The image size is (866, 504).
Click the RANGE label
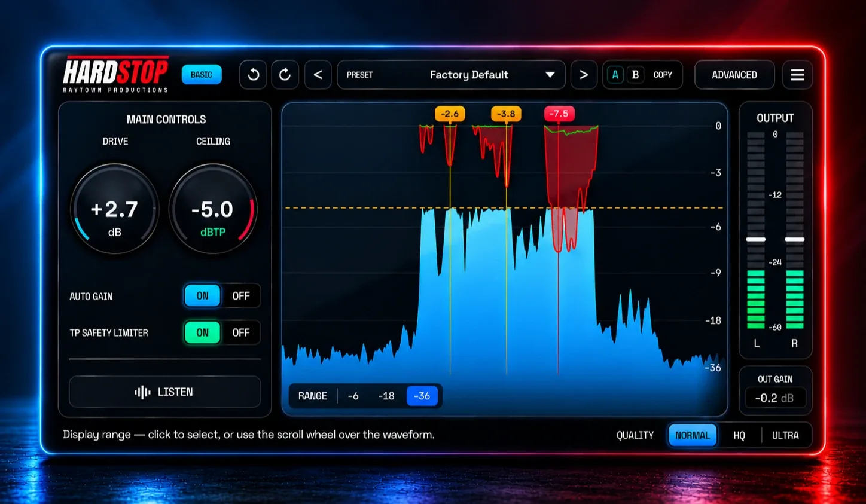click(x=313, y=396)
